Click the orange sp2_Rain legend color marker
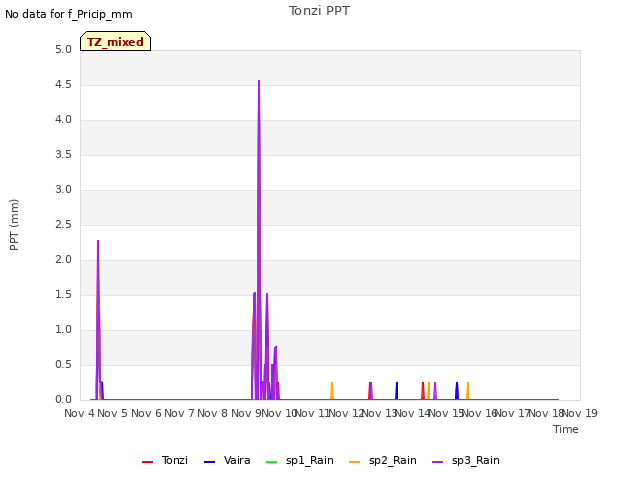This screenshot has width=640, height=480. 355,462
